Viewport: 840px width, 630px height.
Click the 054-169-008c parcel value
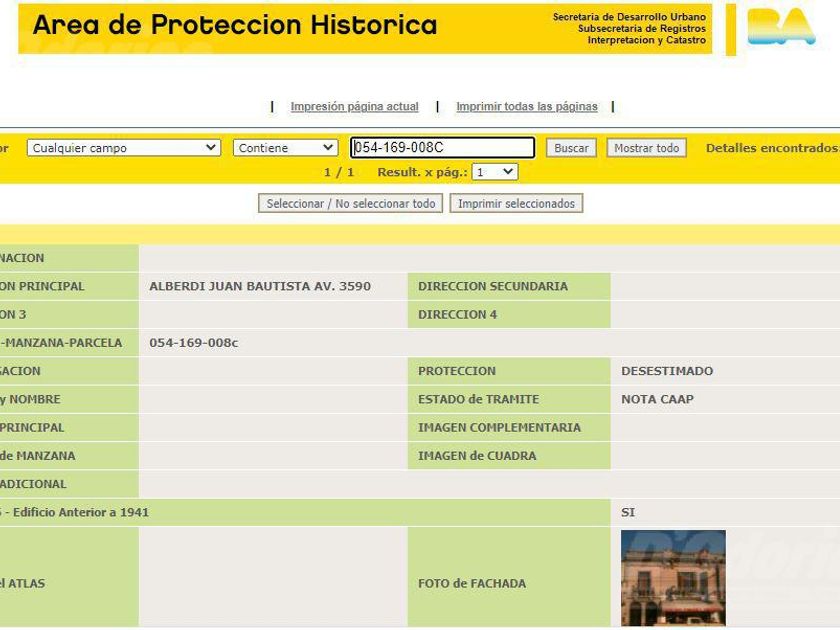pyautogui.click(x=193, y=343)
